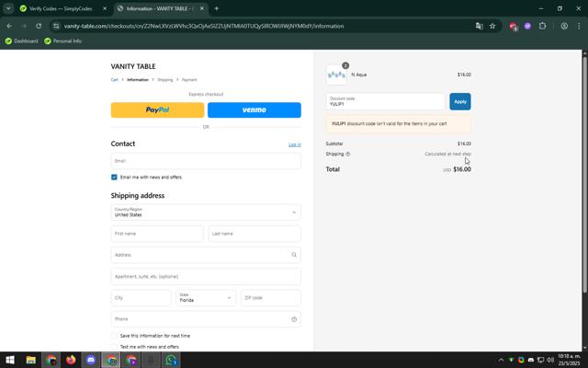Click the Log in link

295,144
